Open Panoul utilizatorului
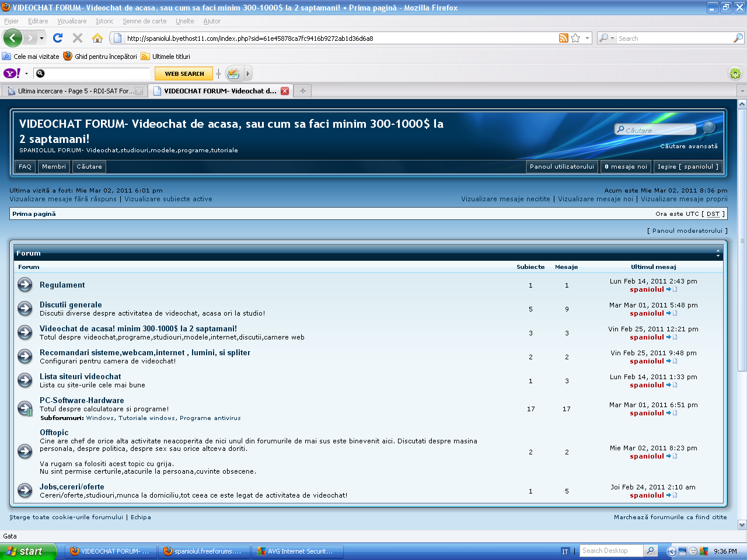 click(562, 166)
